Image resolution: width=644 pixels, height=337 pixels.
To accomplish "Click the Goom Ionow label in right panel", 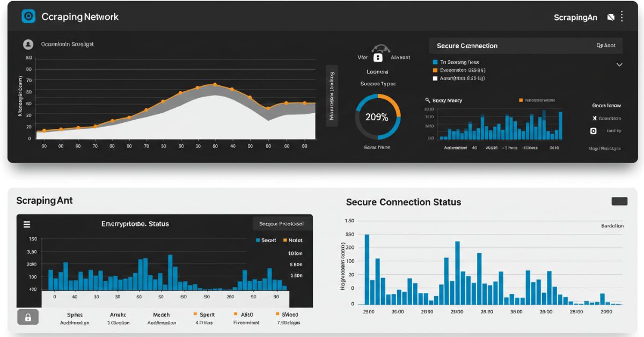I will point(606,106).
